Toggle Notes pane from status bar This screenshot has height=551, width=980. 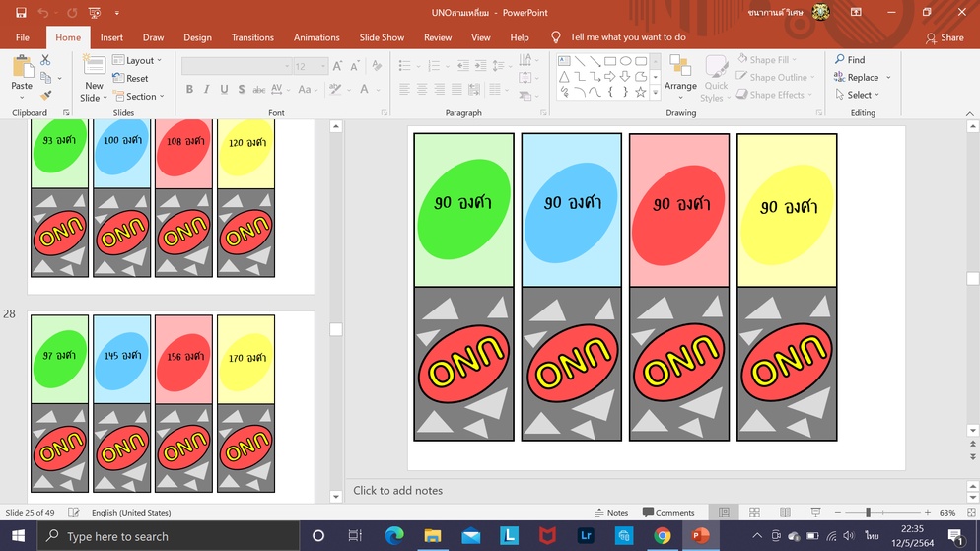pos(611,513)
